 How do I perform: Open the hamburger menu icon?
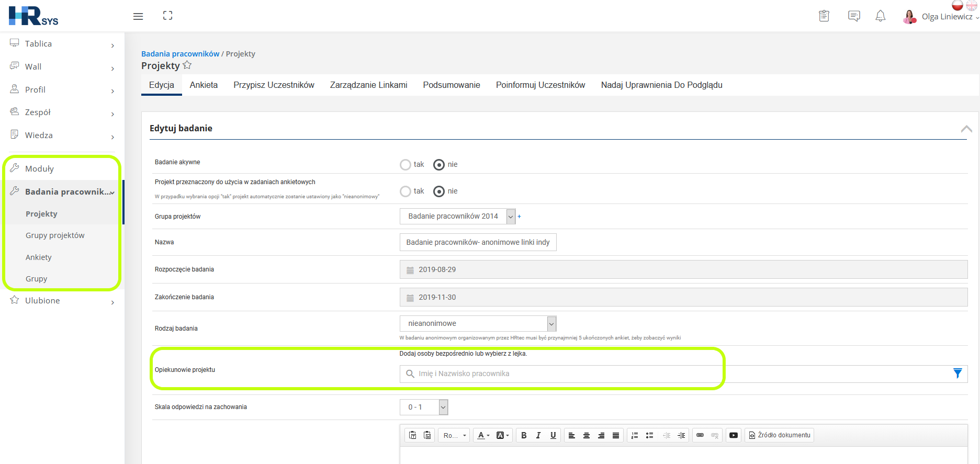tap(138, 16)
